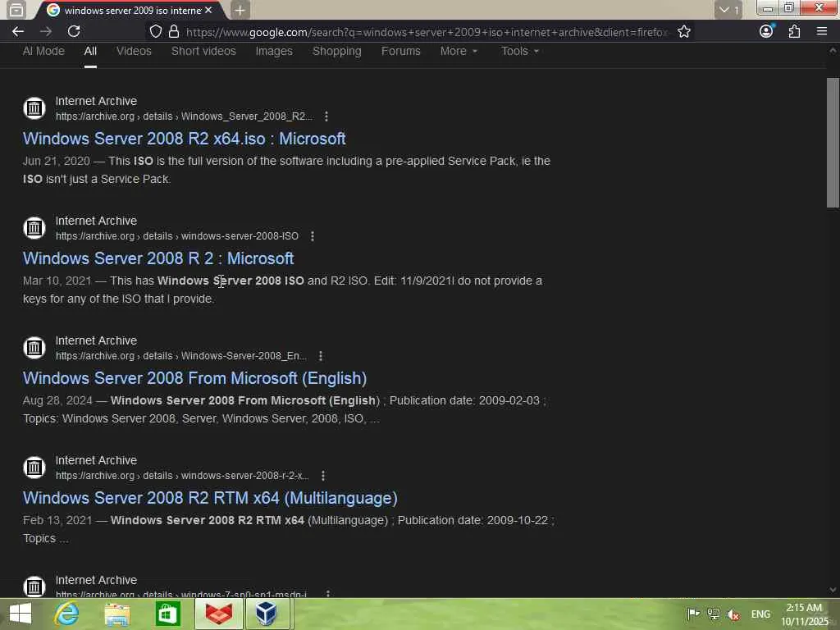Image resolution: width=840 pixels, height=630 pixels.
Task: Open muted volume tray icon
Action: coord(733,614)
